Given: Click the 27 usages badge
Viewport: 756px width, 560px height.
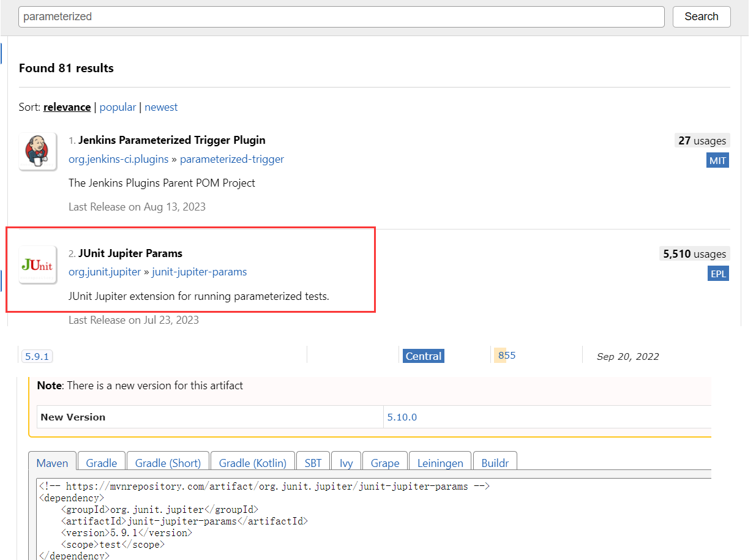Looking at the screenshot, I should 702,141.
